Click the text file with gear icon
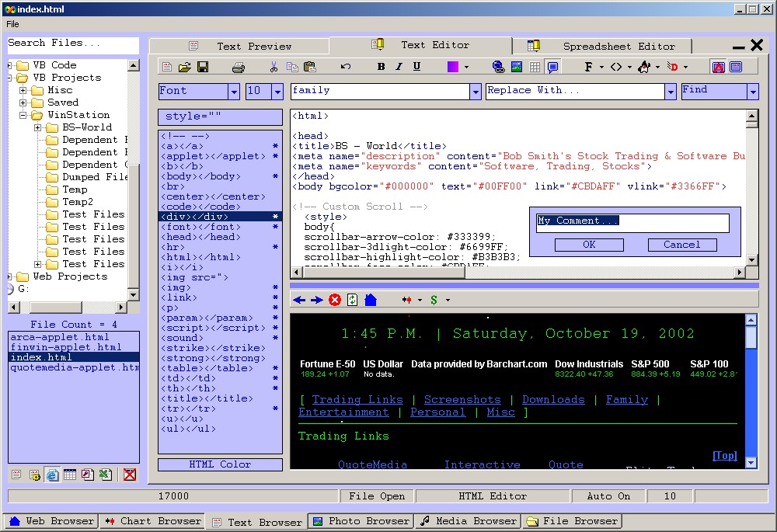The height and width of the screenshot is (532, 777). (34, 475)
